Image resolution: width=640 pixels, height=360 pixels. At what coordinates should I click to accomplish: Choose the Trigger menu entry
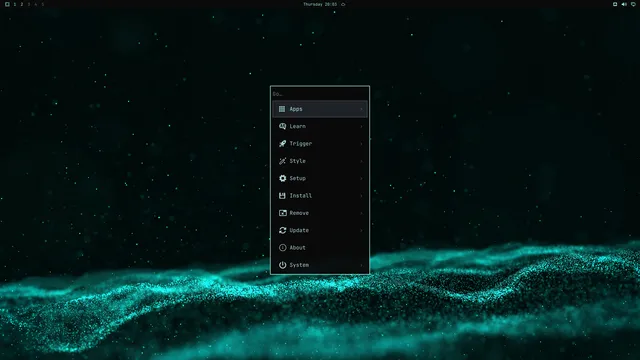tap(320, 144)
